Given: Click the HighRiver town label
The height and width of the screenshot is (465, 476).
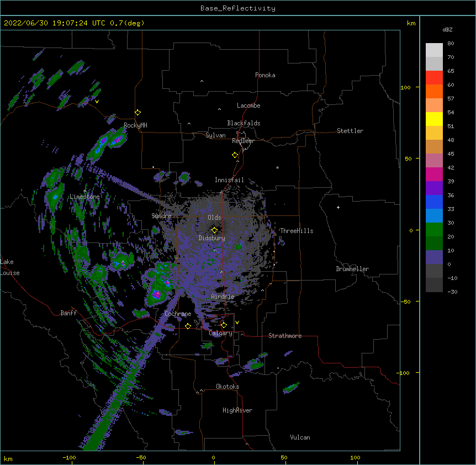Looking at the screenshot, I should [237, 410].
